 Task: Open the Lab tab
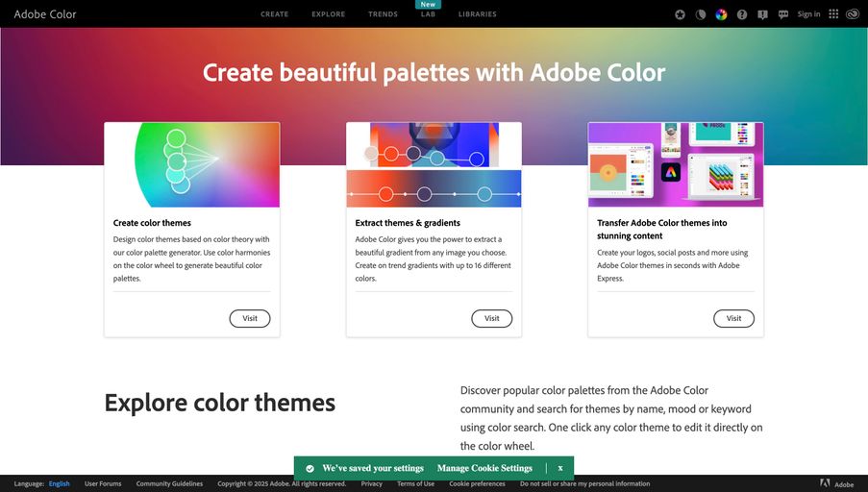tap(428, 14)
